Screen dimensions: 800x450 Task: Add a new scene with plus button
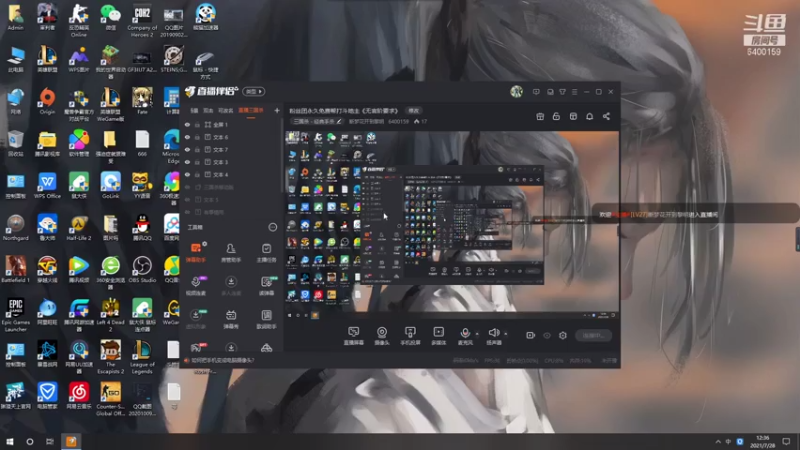277,110
